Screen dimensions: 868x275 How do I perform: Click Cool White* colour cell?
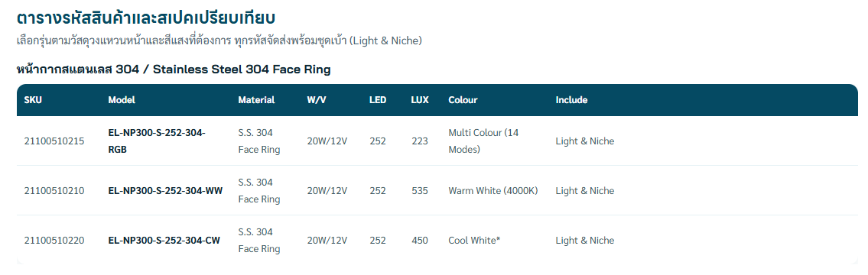[x=474, y=241]
